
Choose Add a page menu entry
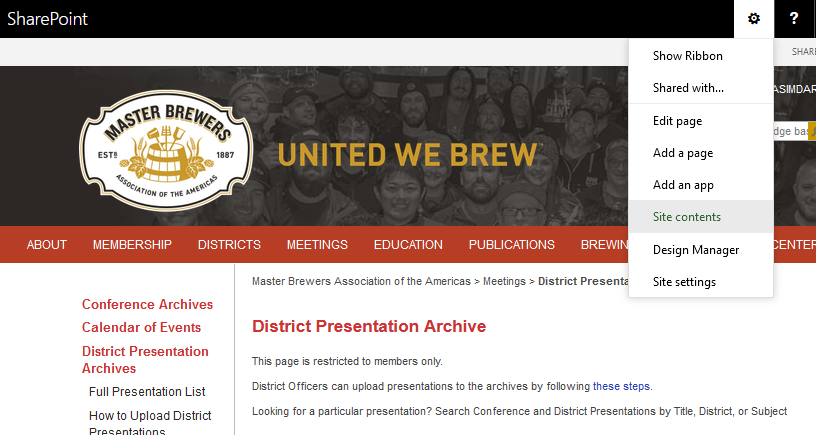(x=700, y=153)
